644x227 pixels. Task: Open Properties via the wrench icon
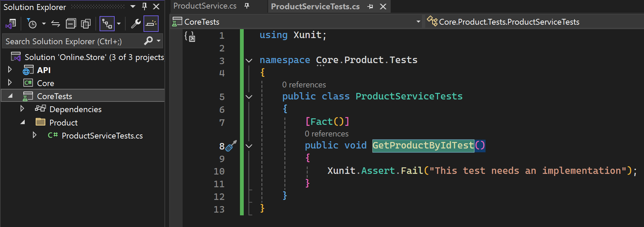(136, 24)
